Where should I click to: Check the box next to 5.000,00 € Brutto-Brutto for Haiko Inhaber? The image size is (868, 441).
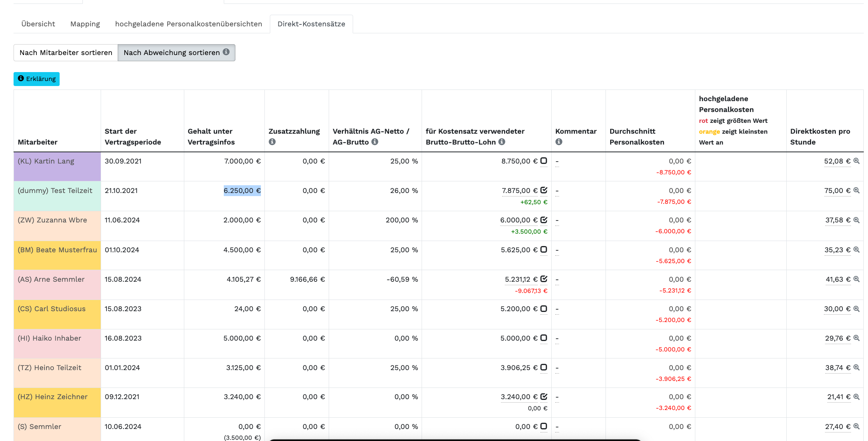pos(544,338)
